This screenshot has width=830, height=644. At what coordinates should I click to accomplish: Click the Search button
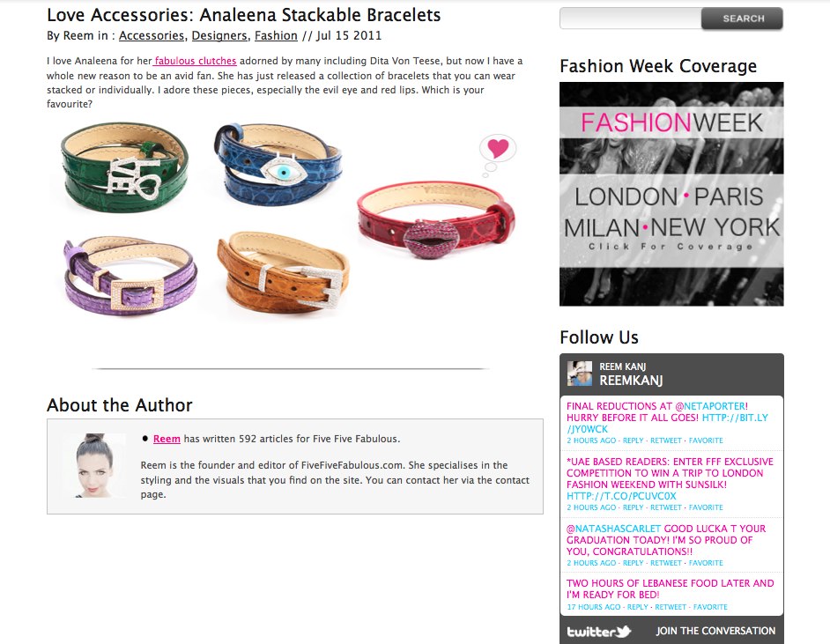(x=742, y=19)
